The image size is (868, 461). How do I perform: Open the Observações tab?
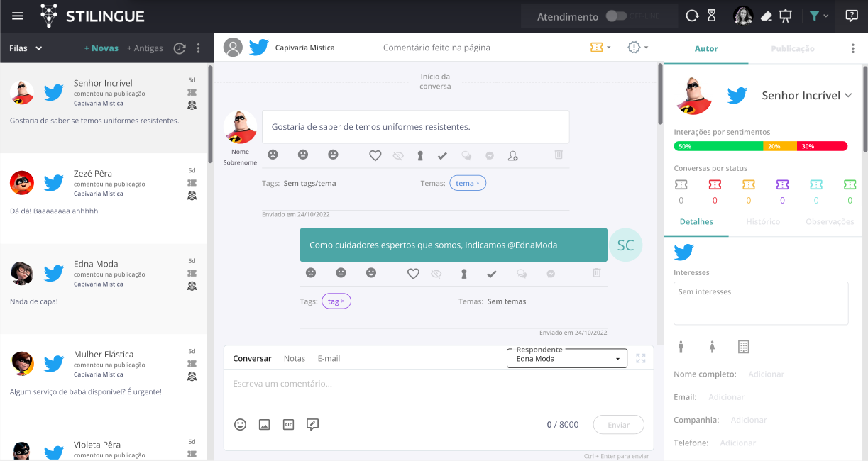point(830,222)
